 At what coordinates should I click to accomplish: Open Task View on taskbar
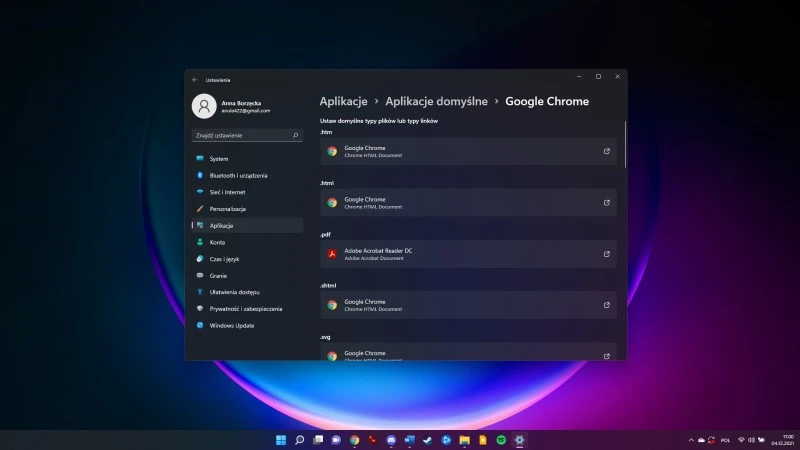point(318,440)
